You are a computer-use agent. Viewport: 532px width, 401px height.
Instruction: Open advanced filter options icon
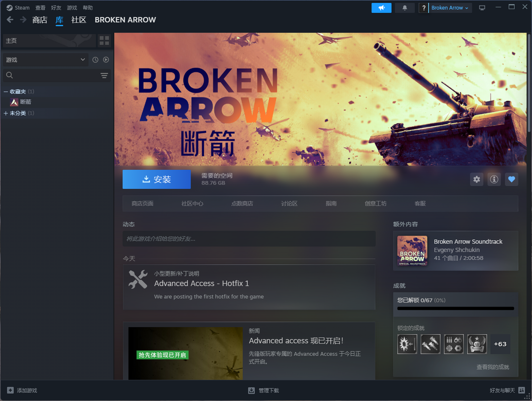click(x=104, y=75)
